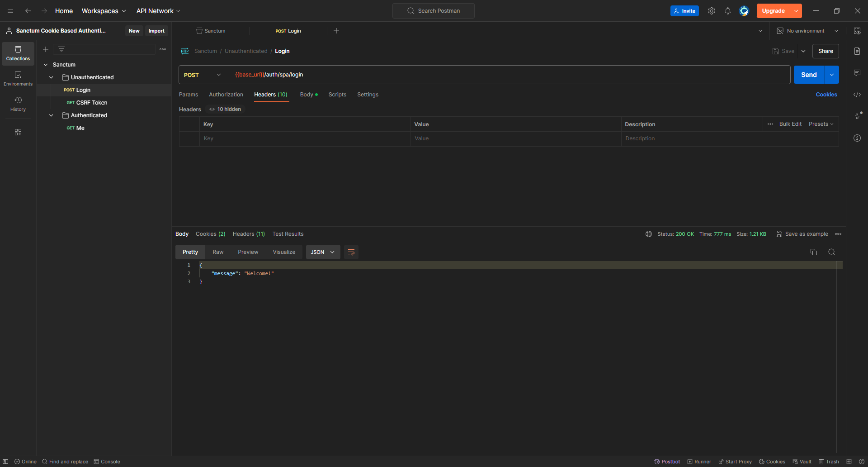Viewport: 868px width, 467px height.
Task: Open the Runner from the status bar
Action: point(699,462)
